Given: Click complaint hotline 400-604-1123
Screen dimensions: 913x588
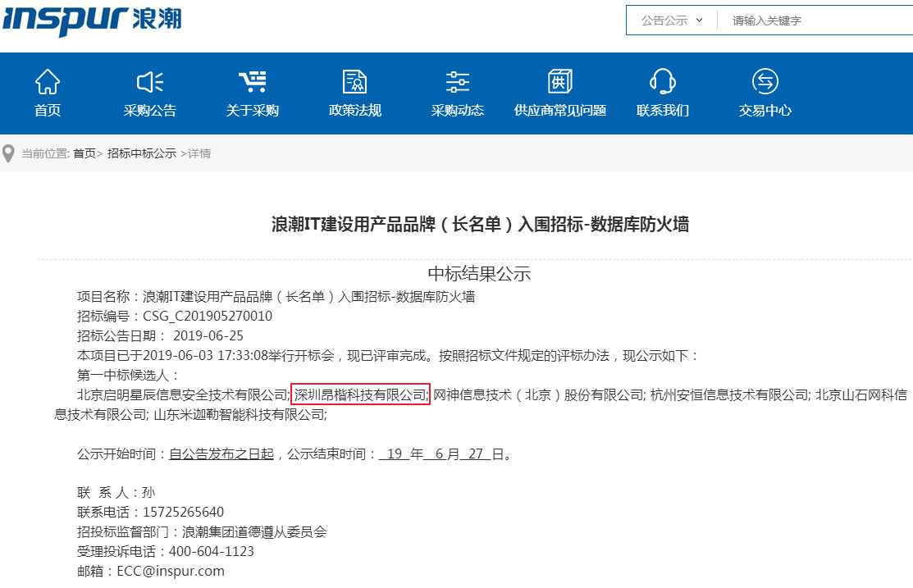Looking at the screenshot, I should pyautogui.click(x=212, y=552).
